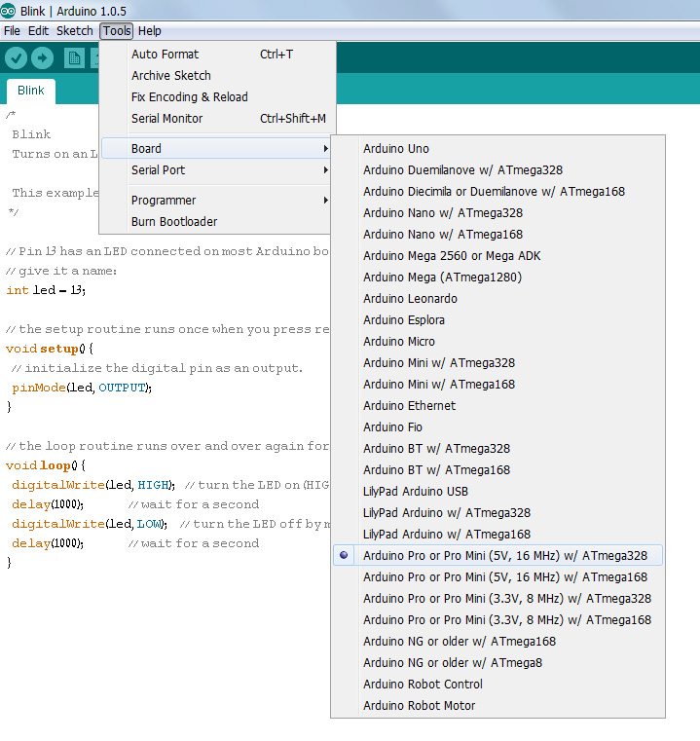Pick Arduino Robot Motor board
This screenshot has height=741, width=700.
click(497, 706)
